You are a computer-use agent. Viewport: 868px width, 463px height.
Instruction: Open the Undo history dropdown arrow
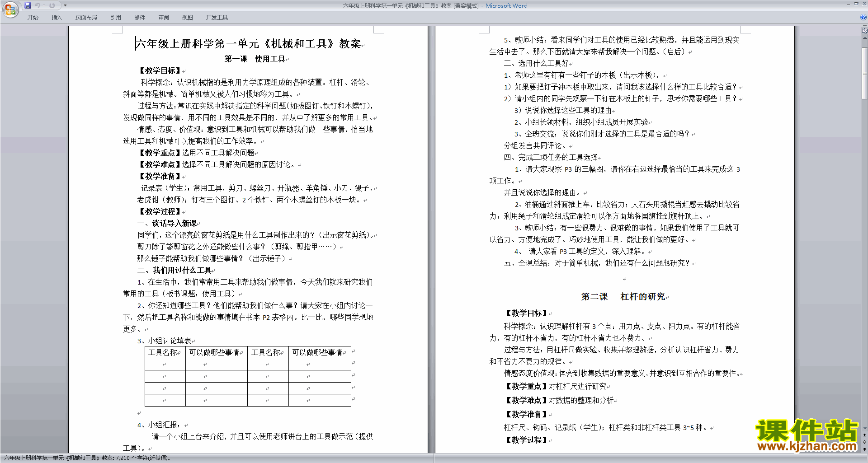[44, 5]
